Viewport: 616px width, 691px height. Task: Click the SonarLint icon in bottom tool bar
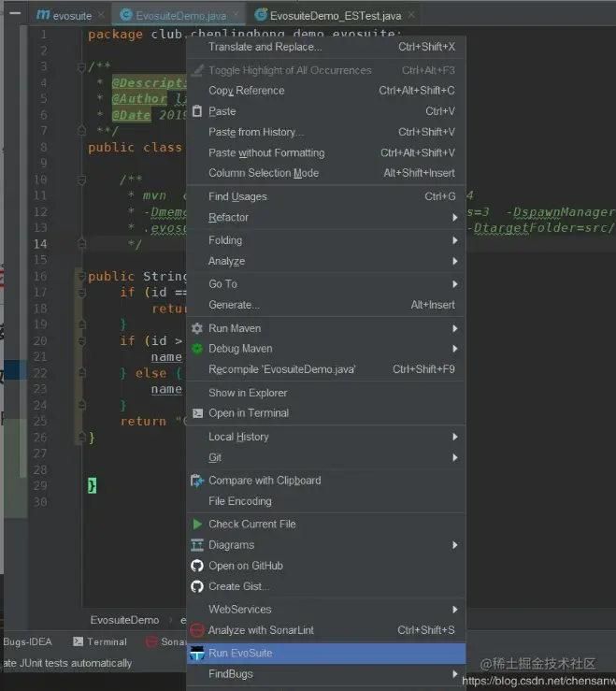(x=151, y=641)
